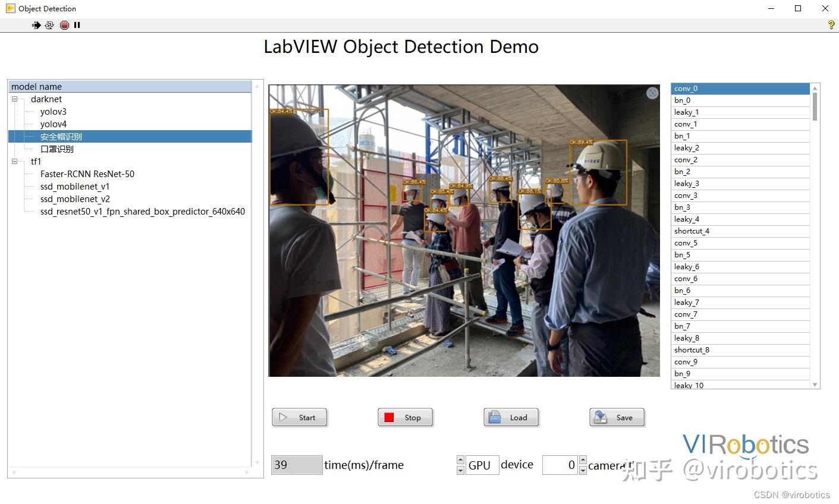
Task: Collapse the darknet model group
Action: (14, 99)
